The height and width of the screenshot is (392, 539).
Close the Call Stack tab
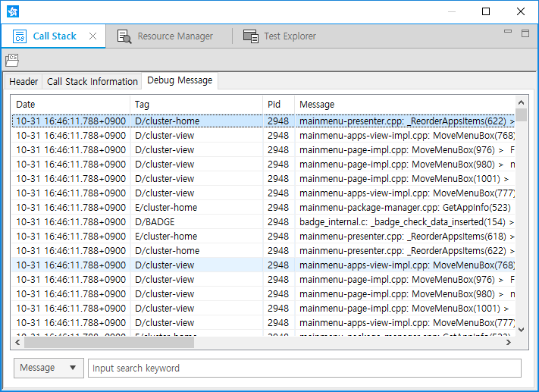click(x=92, y=36)
